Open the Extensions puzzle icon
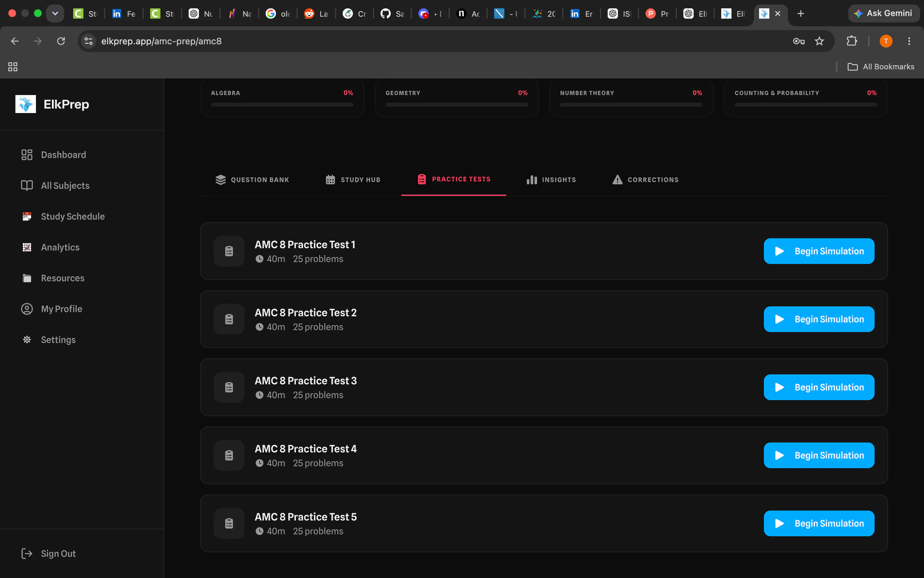Screen dimensions: 924x578 pyautogui.click(x=852, y=41)
